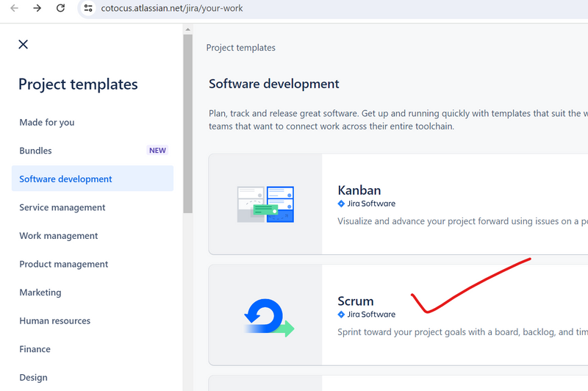Open Bundles templates category
588x391 pixels.
35,151
